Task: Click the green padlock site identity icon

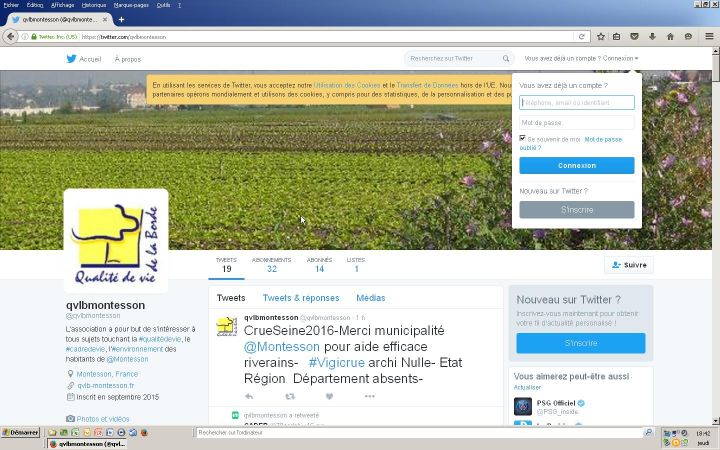Action: [34, 37]
